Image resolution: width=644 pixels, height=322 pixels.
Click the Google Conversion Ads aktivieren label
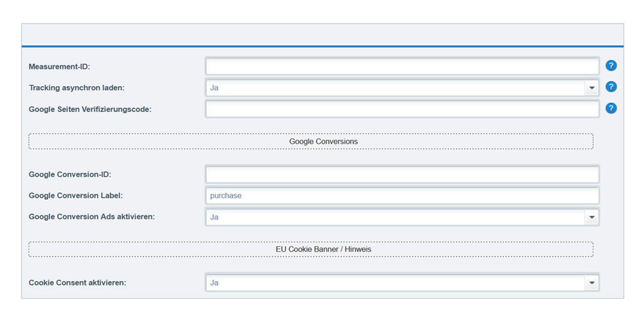(92, 217)
